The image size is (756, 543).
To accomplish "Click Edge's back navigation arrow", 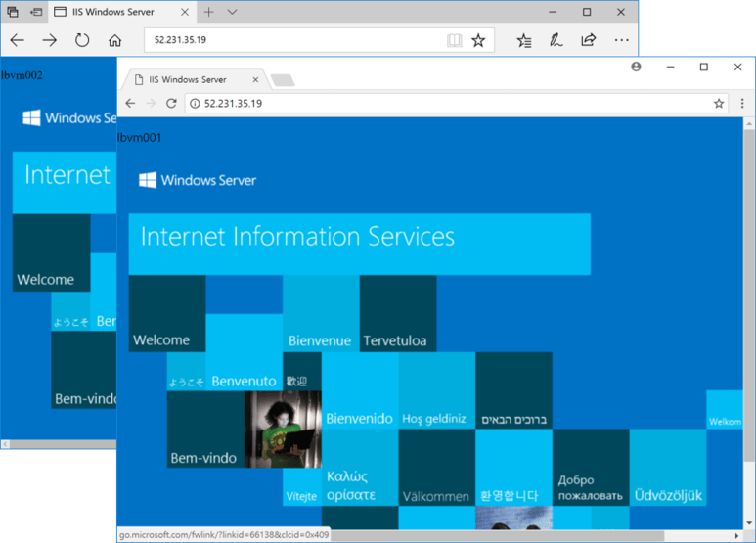I will (x=18, y=41).
